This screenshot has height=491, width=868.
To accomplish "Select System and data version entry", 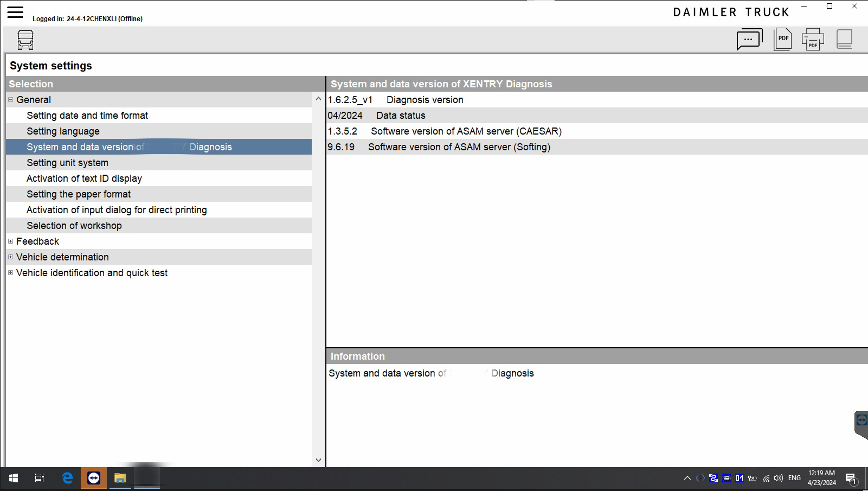I will (x=159, y=147).
